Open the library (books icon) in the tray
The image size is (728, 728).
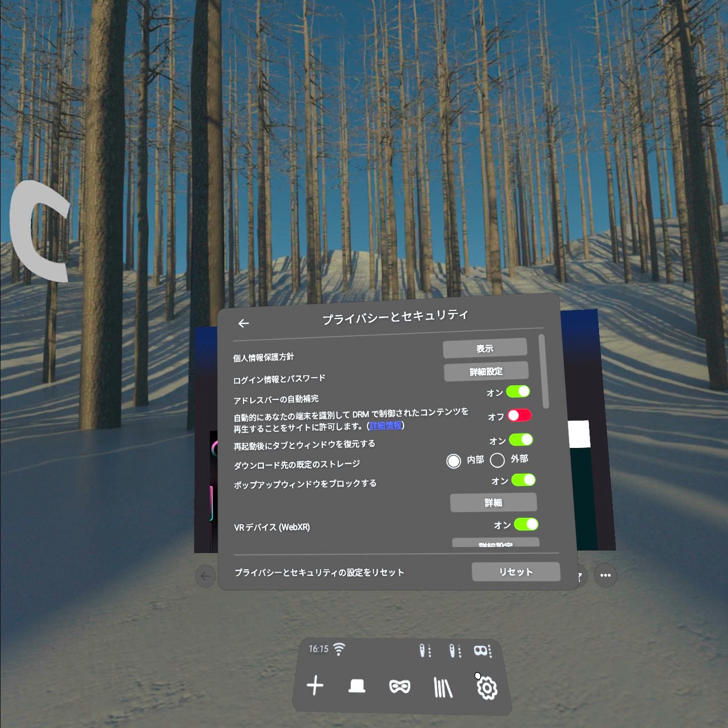click(443, 688)
